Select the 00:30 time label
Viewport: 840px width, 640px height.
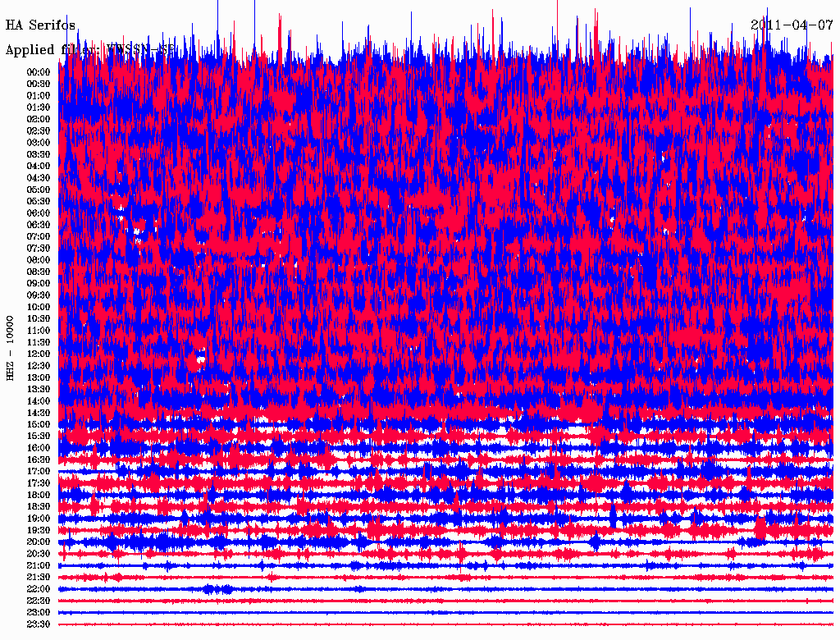39,85
